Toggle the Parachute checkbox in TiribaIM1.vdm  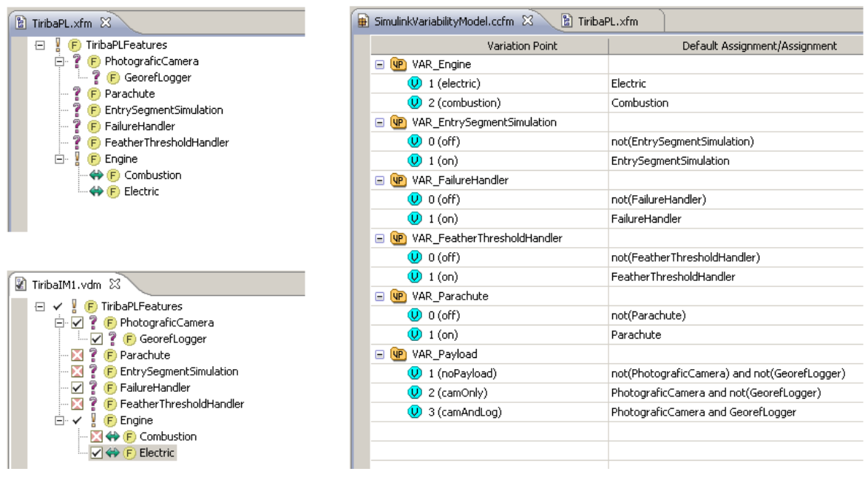pos(77,355)
